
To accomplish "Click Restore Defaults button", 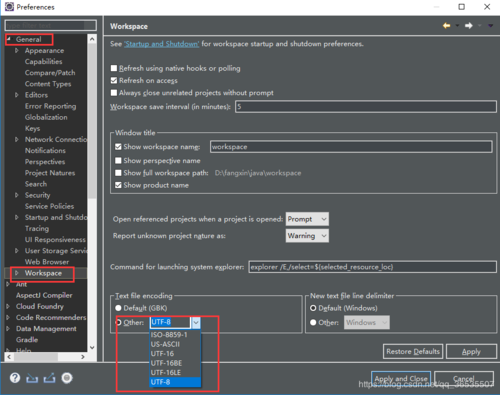I will click(x=413, y=351).
